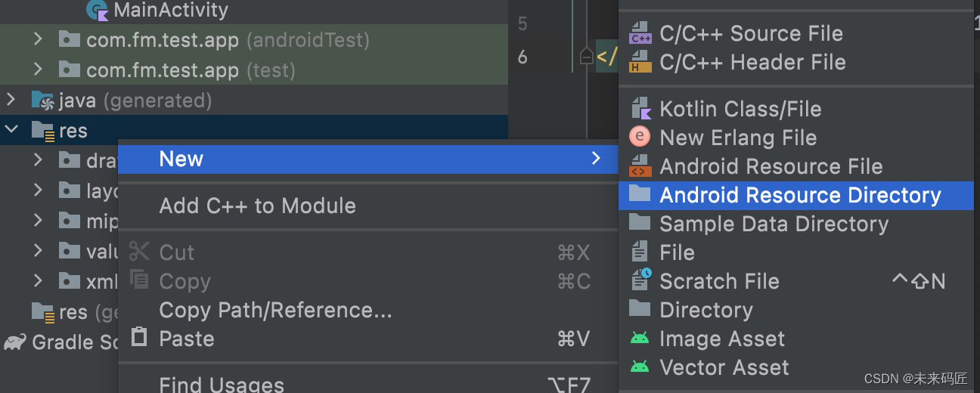Click the Image Asset android icon
980x393 pixels.
(x=640, y=339)
